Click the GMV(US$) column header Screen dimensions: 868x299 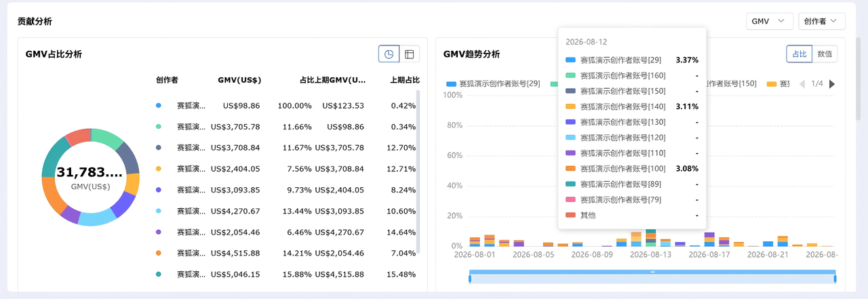click(x=239, y=80)
